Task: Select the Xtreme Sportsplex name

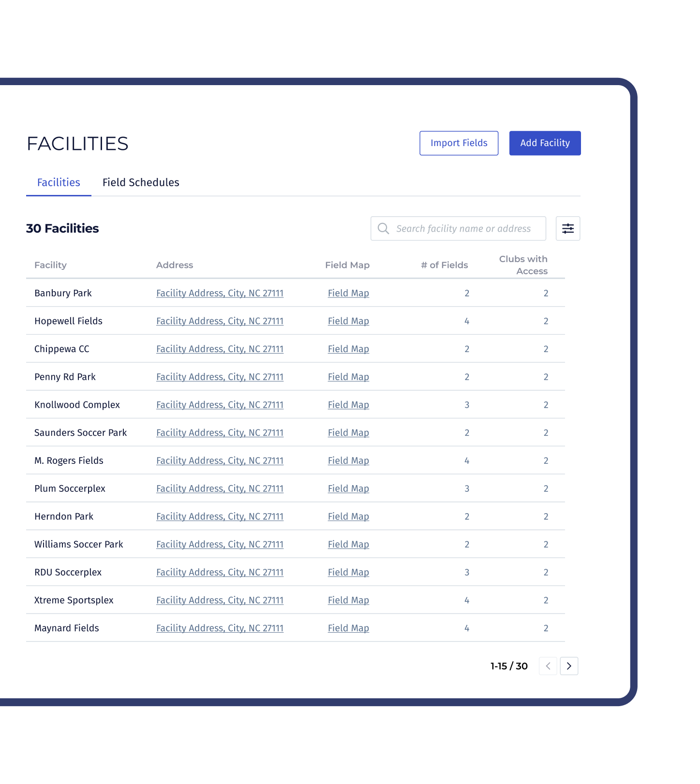Action: pyautogui.click(x=74, y=600)
